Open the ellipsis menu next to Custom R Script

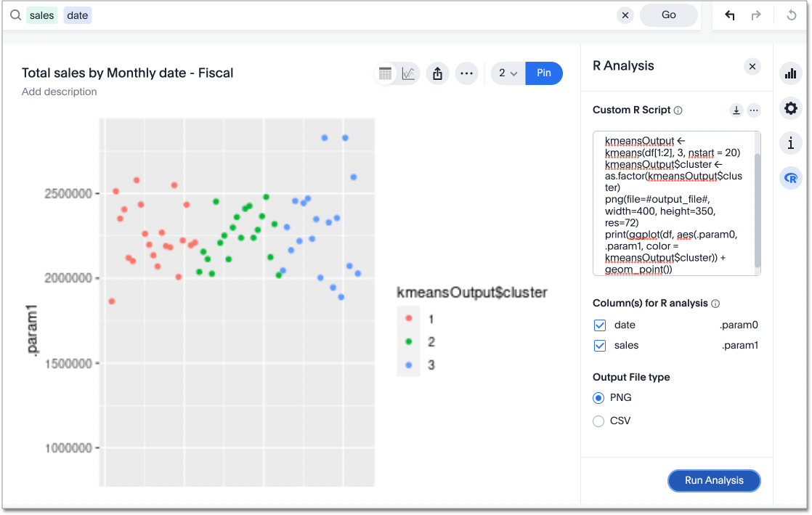(754, 110)
